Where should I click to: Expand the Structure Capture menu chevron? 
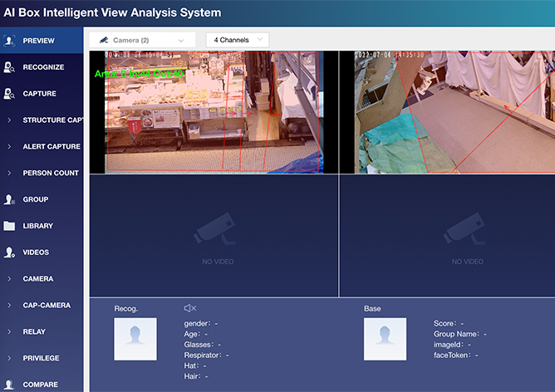click(9, 120)
